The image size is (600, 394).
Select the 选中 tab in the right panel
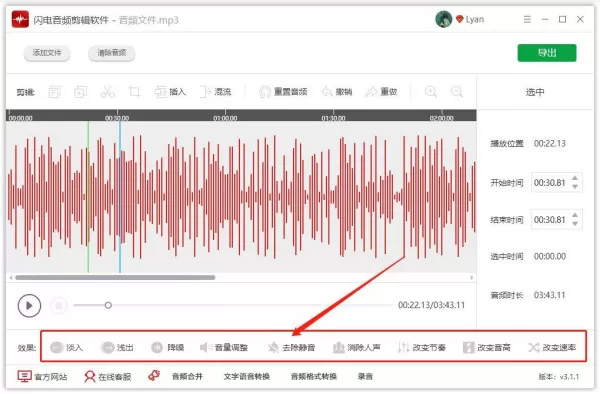click(535, 92)
